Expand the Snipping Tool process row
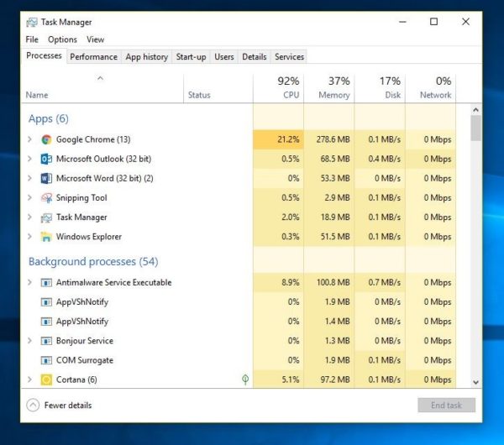The image size is (504, 445). tap(29, 197)
